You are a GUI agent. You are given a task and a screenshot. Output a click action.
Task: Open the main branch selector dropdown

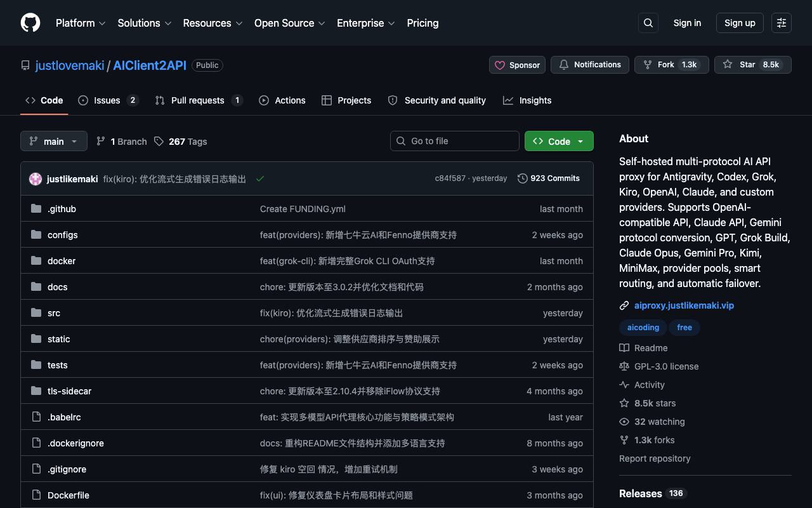coord(53,141)
